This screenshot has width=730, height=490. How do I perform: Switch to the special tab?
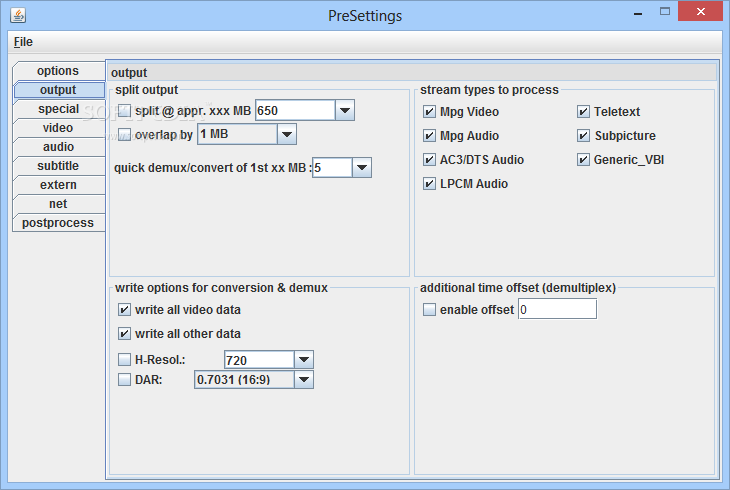pyautogui.click(x=58, y=109)
